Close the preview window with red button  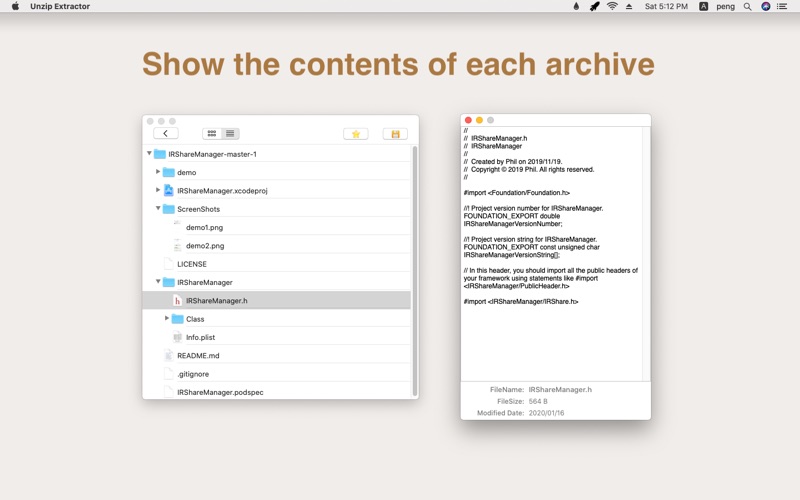[468, 120]
